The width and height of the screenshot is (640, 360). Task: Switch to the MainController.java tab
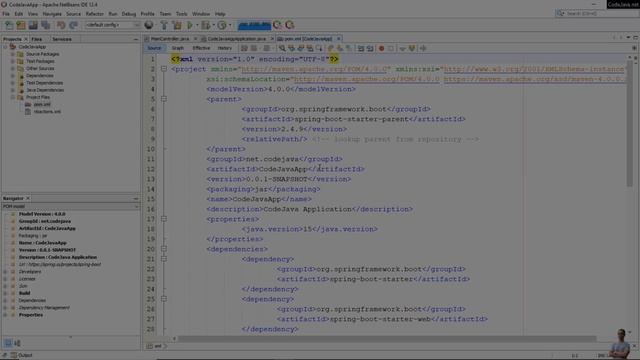coord(170,39)
